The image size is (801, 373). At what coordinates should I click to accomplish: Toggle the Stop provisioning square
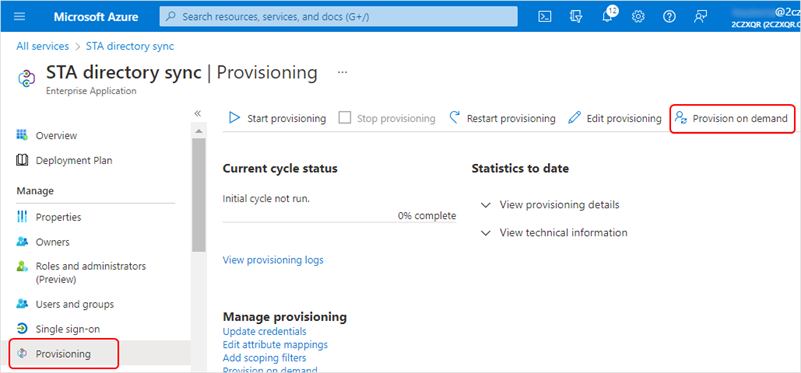[345, 118]
